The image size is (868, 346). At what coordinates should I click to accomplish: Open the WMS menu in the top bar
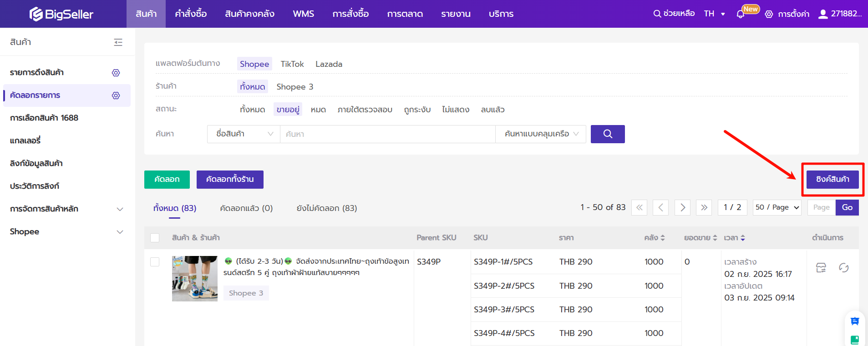pyautogui.click(x=303, y=14)
